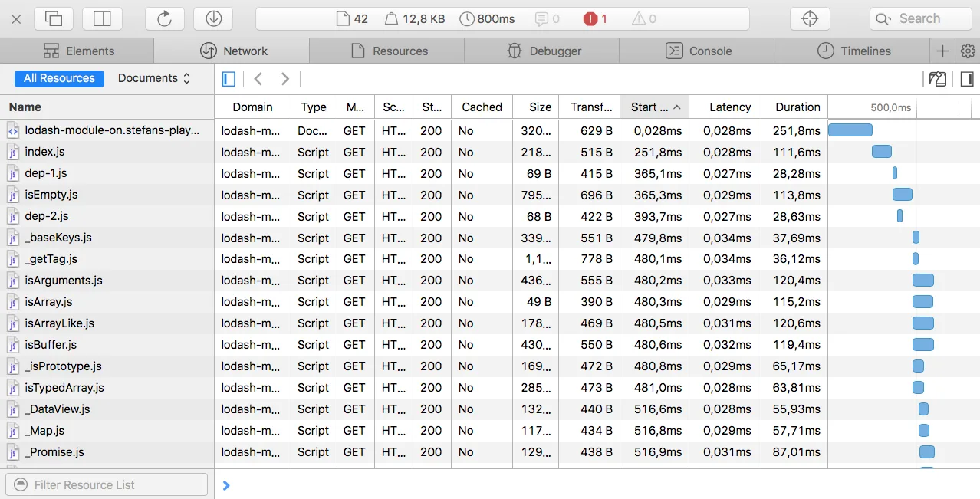
Task: Detach inspector into separate window icon
Action: [x=54, y=18]
